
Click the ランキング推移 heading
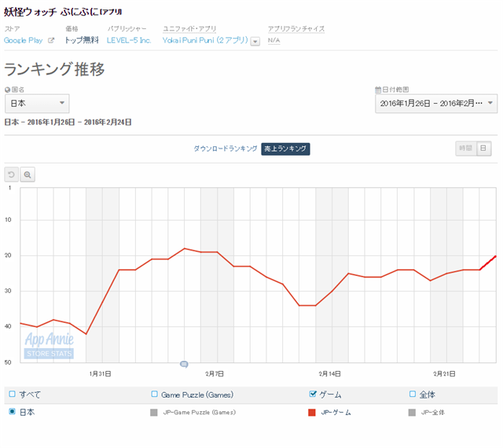(x=54, y=69)
